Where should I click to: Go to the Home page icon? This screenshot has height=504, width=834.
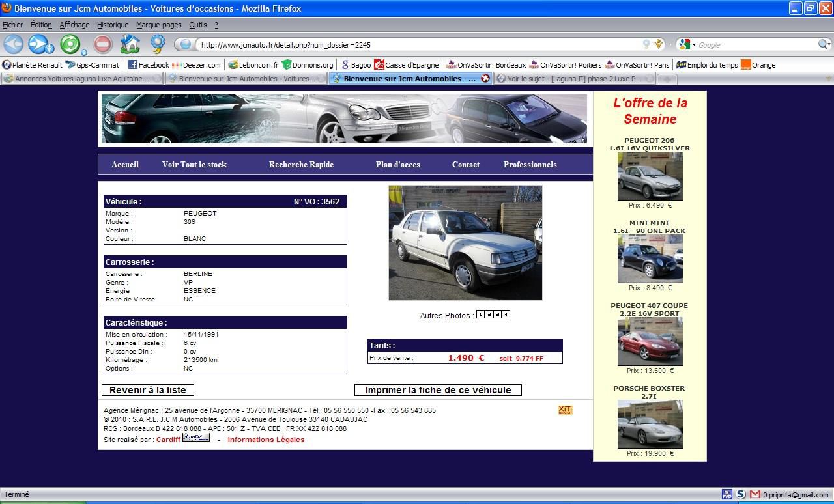(x=130, y=44)
